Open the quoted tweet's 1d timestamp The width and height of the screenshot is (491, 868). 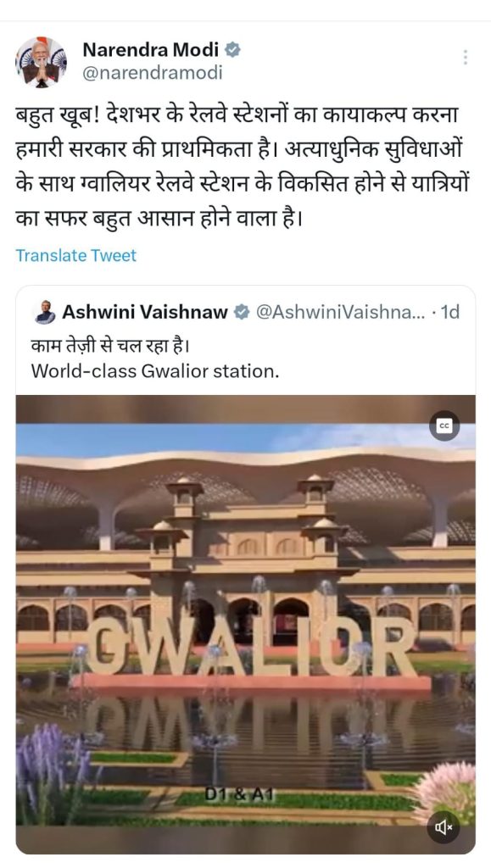[449, 312]
